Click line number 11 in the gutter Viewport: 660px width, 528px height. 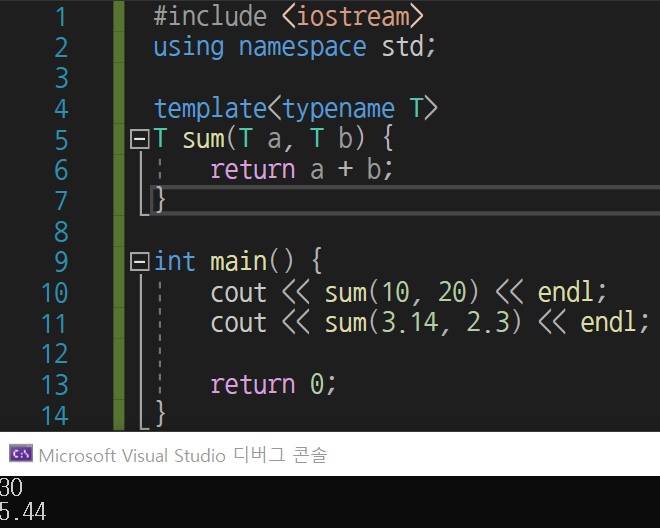tap(55, 324)
